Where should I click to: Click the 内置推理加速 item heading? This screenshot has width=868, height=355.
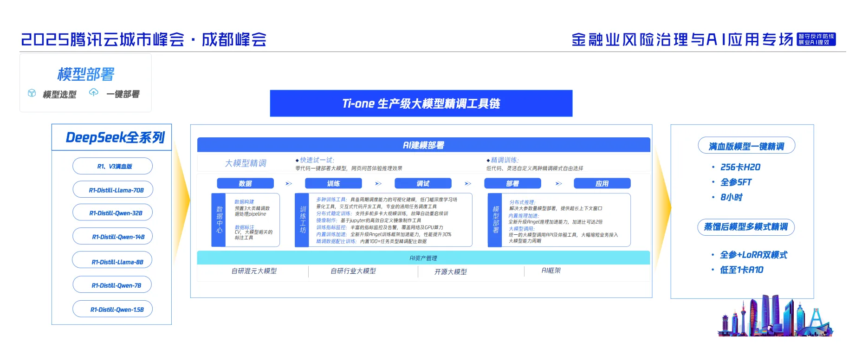(x=524, y=216)
